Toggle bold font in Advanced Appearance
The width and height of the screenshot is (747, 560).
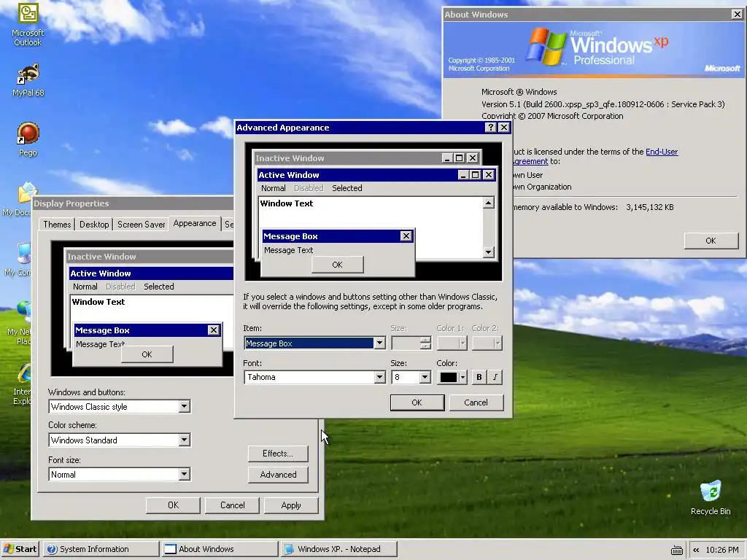[x=479, y=377]
